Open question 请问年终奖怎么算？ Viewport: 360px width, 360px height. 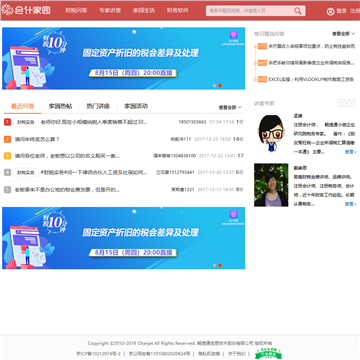point(37,139)
